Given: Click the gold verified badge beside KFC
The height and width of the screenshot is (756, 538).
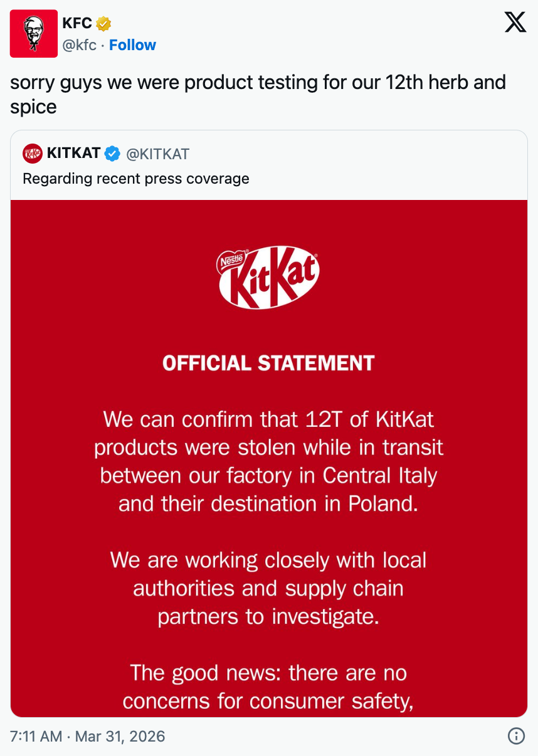Looking at the screenshot, I should point(103,24).
